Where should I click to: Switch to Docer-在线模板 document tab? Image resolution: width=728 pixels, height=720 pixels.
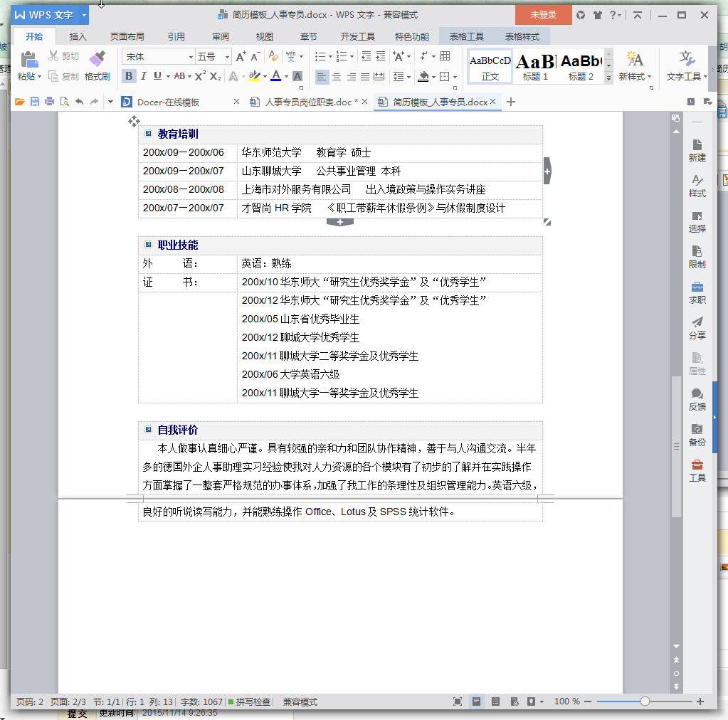(168, 102)
